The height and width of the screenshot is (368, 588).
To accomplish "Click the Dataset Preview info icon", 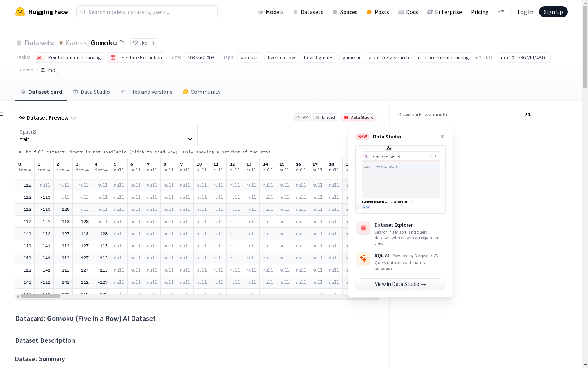I will tap(73, 118).
